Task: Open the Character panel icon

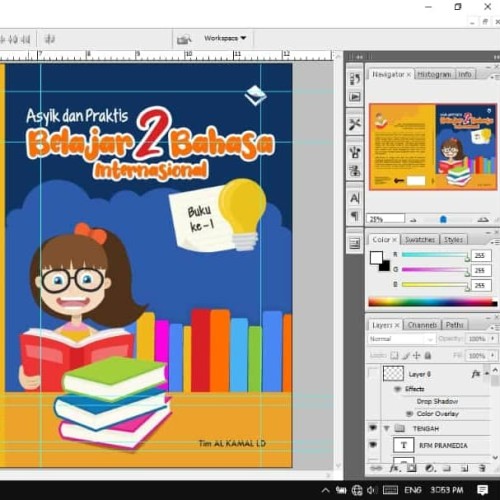Action: (x=355, y=198)
